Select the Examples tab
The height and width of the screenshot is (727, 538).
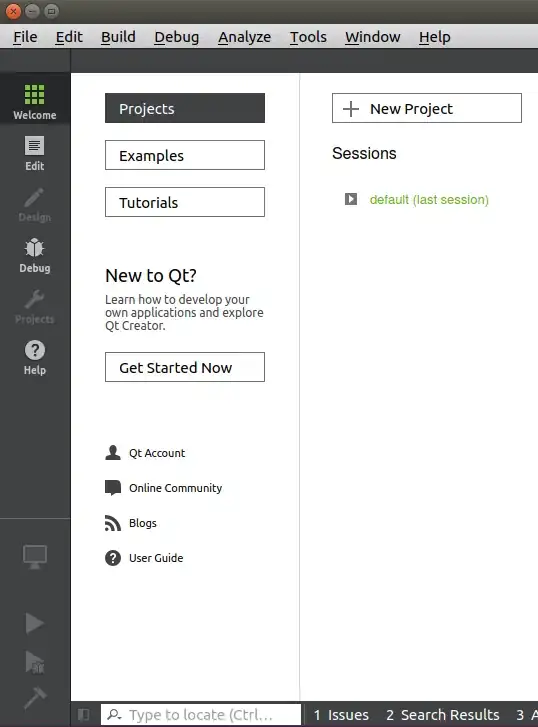click(185, 155)
